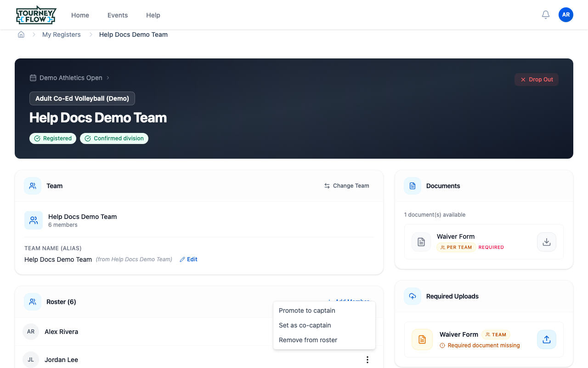Open Jordan Lee's three-dot options menu
The width and height of the screenshot is (588, 368).
[367, 360]
